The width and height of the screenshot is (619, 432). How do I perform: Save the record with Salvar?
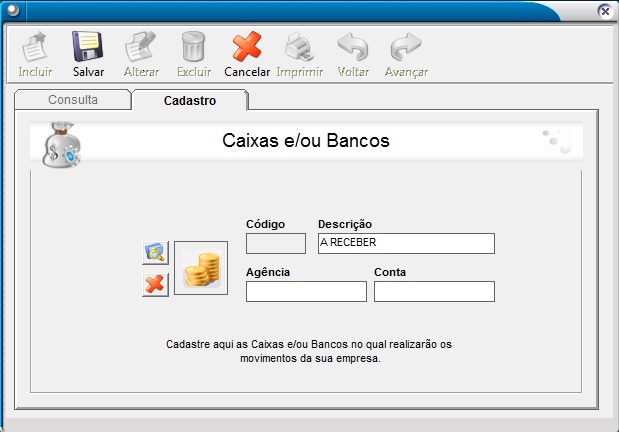[x=88, y=54]
